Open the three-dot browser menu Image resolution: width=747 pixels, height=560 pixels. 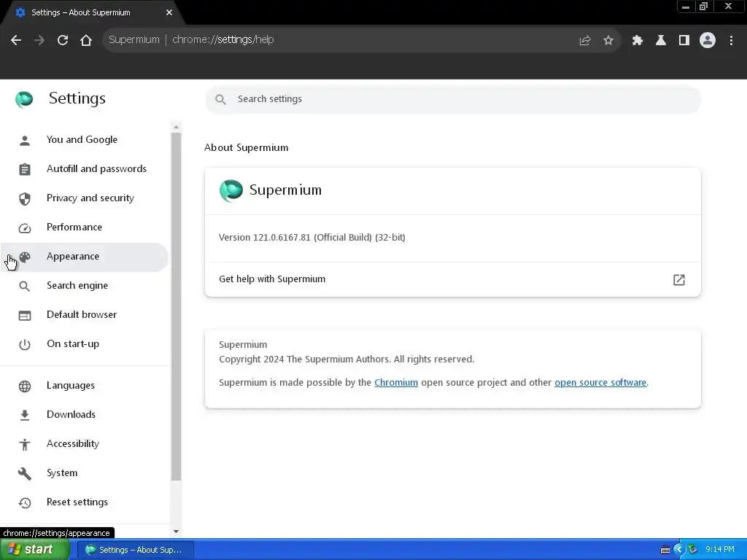pyautogui.click(x=731, y=41)
